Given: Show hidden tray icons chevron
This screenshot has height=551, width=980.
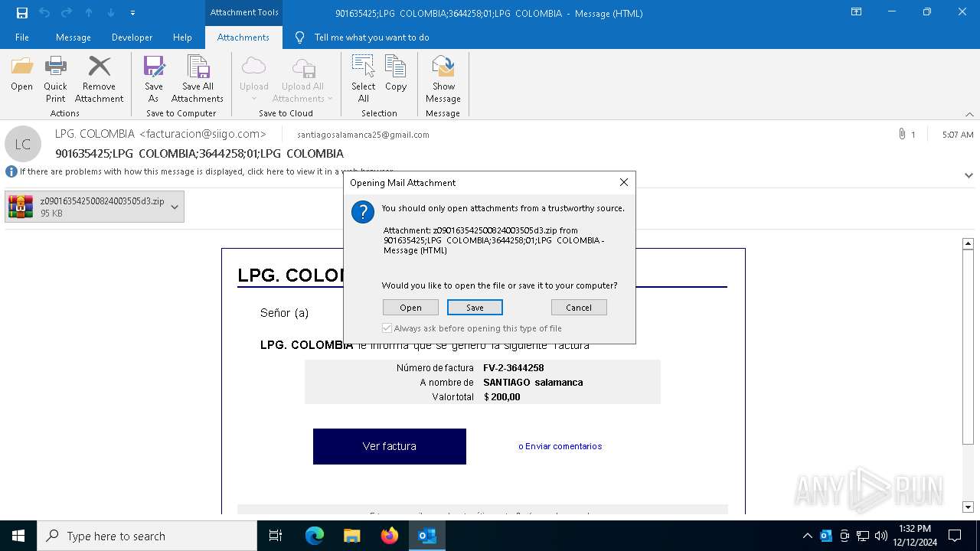Looking at the screenshot, I should pos(808,536).
